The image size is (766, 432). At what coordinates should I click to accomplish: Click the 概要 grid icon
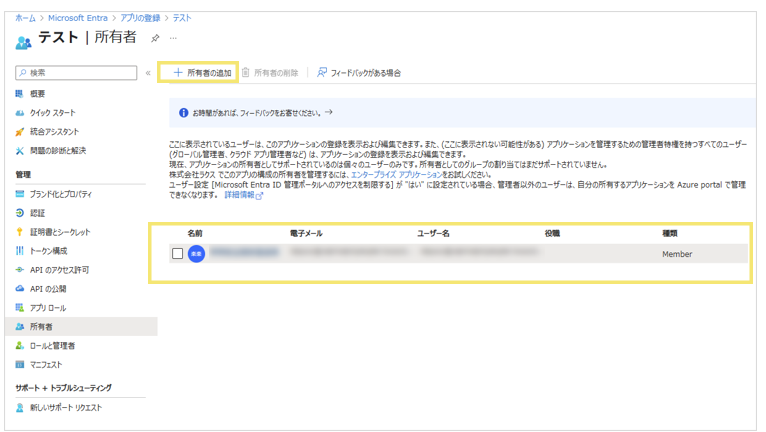point(20,93)
